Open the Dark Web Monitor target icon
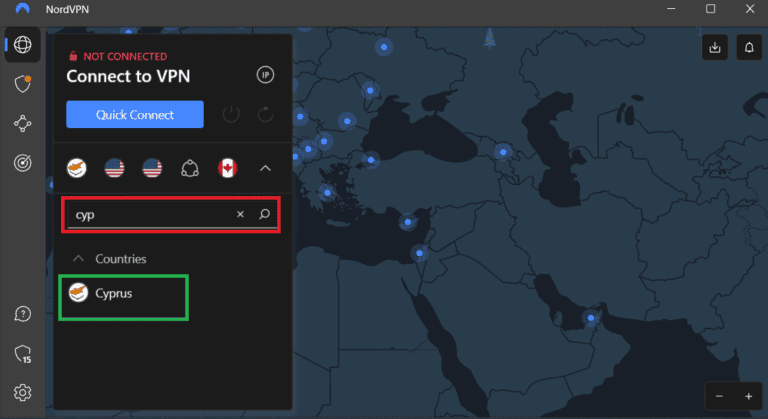Image resolution: width=768 pixels, height=419 pixels. (22, 162)
